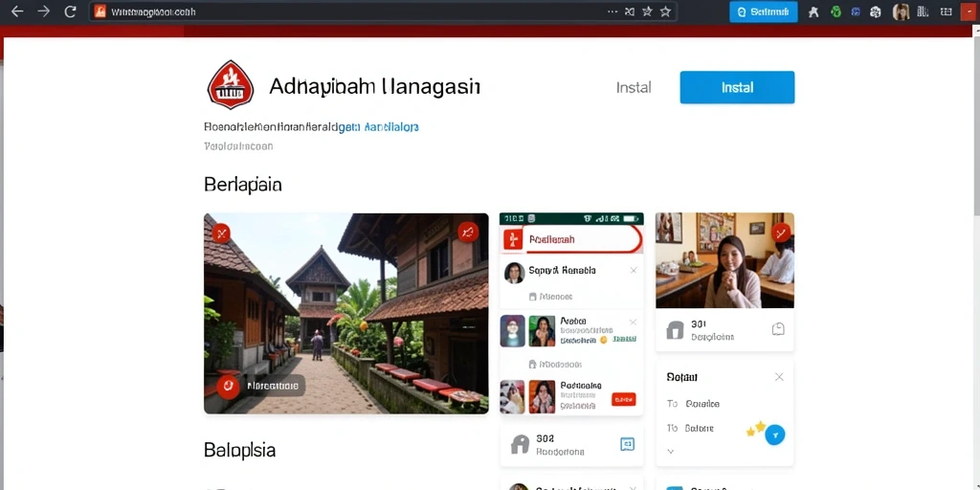Viewport: 980px width, 490px height.
Task: Click the grid icon right of profile avatar
Action: (x=923, y=11)
